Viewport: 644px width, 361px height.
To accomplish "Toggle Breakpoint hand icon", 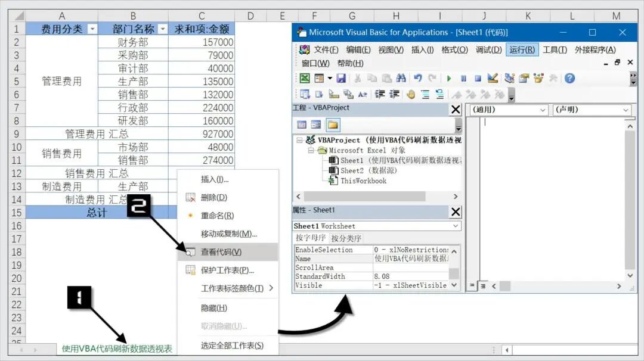I will point(411,94).
